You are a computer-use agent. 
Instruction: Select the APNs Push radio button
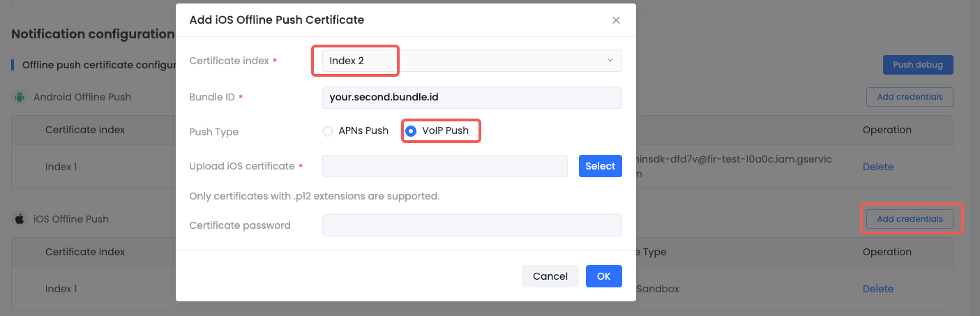pyautogui.click(x=328, y=130)
